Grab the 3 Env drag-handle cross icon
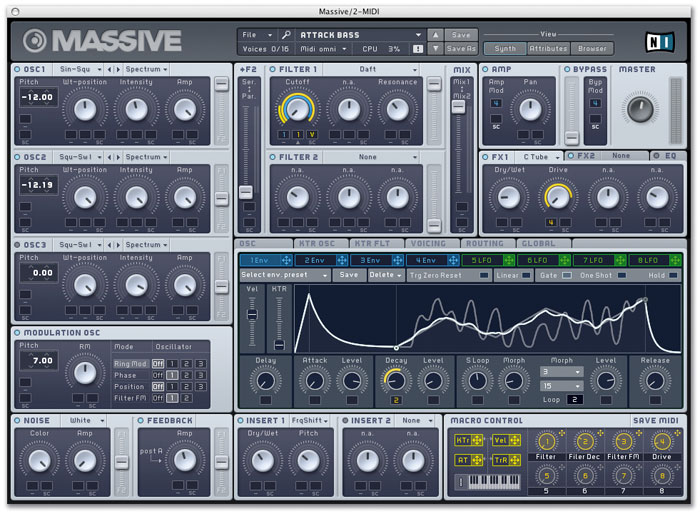This screenshot has width=700, height=514. pos(397,260)
